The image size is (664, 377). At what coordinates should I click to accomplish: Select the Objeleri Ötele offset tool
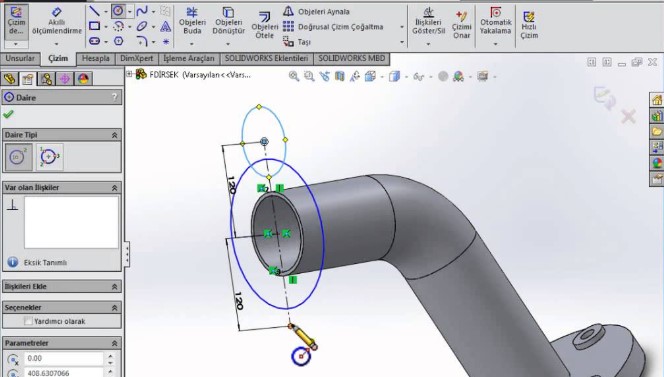[x=265, y=25]
